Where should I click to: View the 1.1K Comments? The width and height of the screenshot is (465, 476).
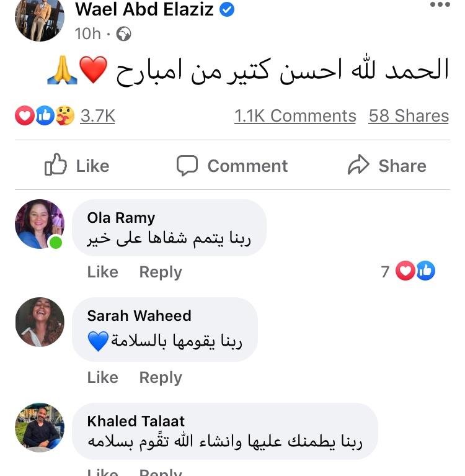coord(295,116)
